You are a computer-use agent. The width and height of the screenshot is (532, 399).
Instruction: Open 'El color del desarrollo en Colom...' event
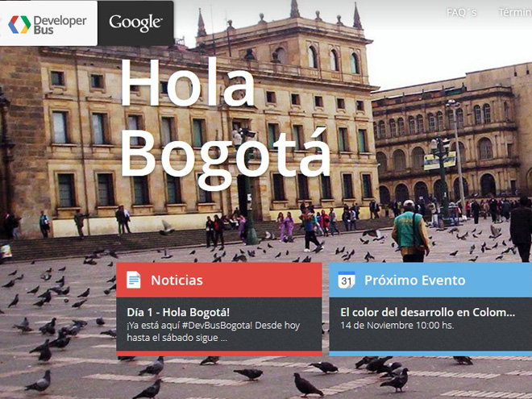426,312
